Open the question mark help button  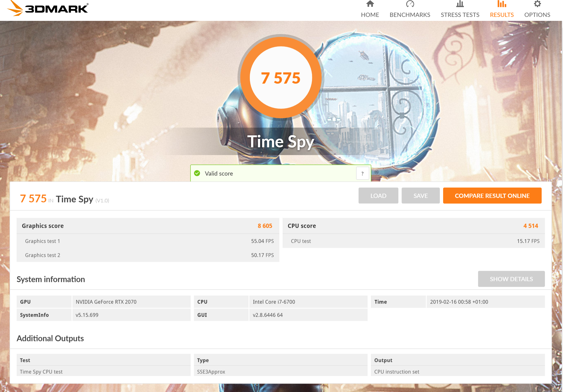click(x=362, y=173)
